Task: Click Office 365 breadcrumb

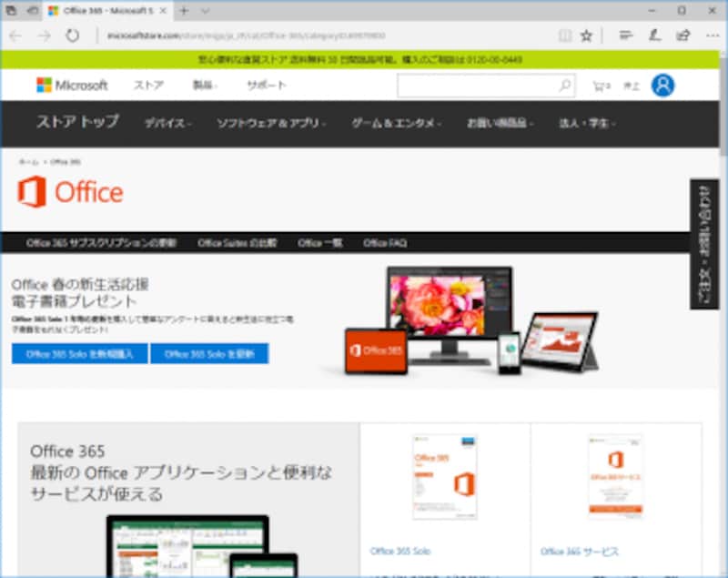Action: pos(65,162)
